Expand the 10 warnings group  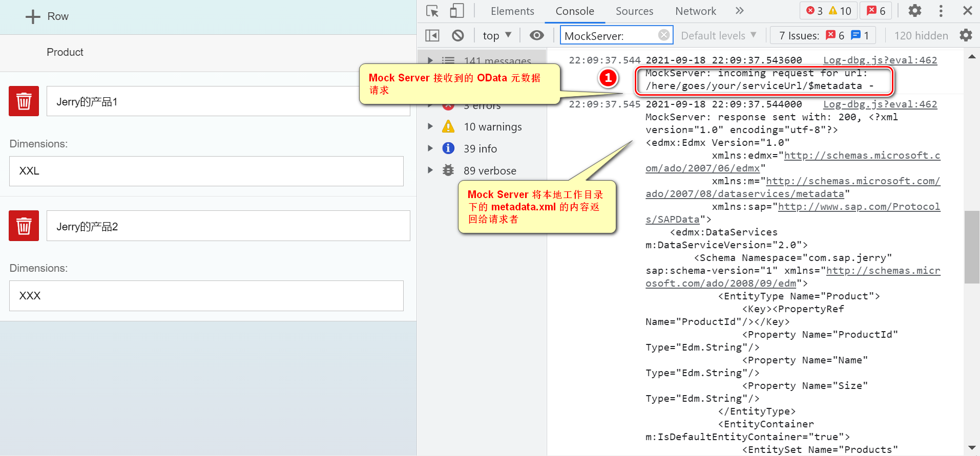point(430,126)
